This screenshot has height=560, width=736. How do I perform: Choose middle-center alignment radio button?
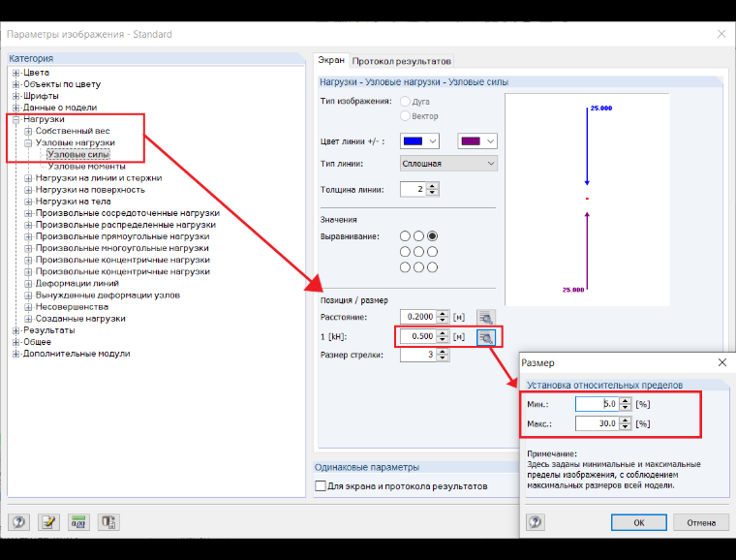(418, 252)
